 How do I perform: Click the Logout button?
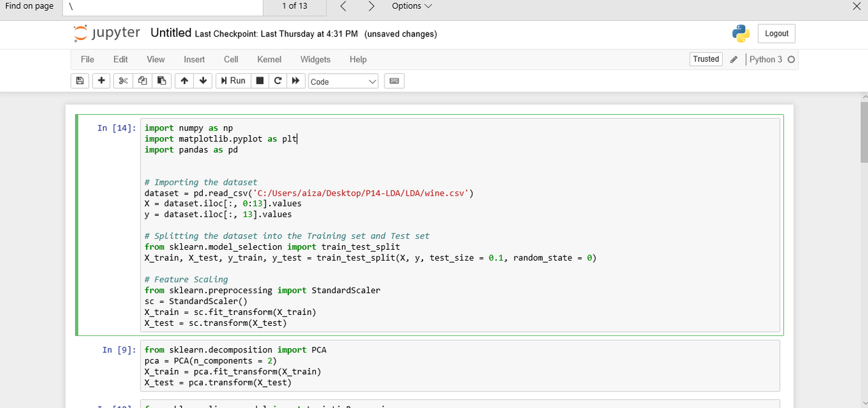click(776, 34)
